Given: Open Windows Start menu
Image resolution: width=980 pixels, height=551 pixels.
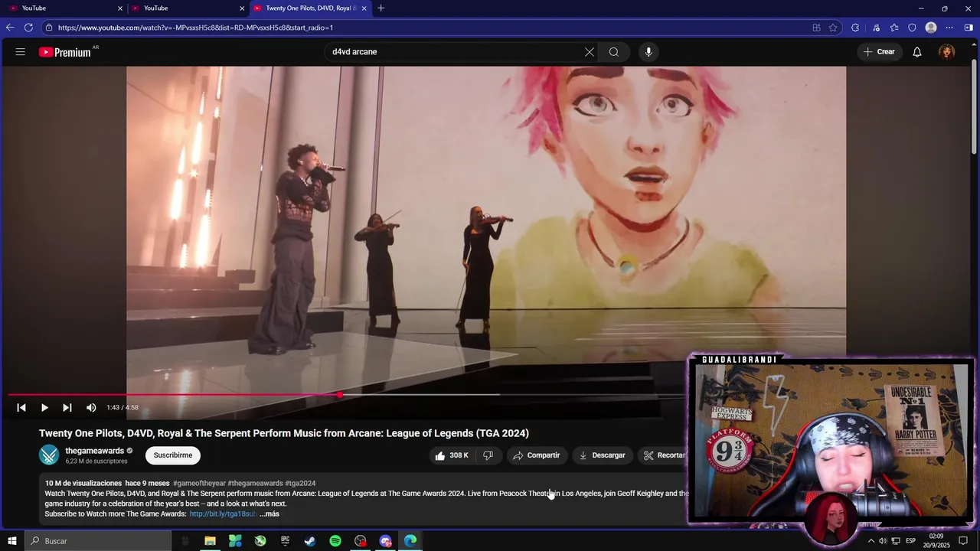Looking at the screenshot, I should click(11, 541).
